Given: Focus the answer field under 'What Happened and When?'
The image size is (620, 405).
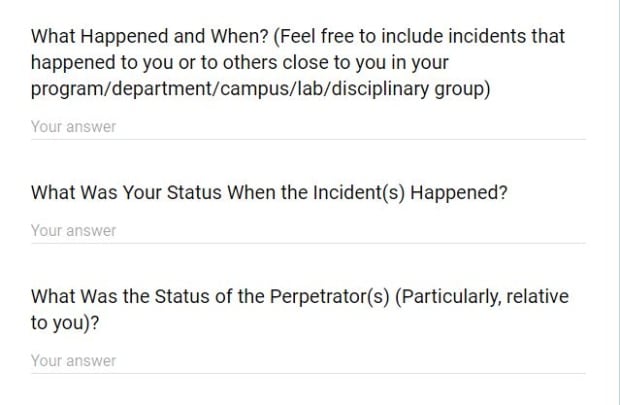Looking at the screenshot, I should (308, 127).
